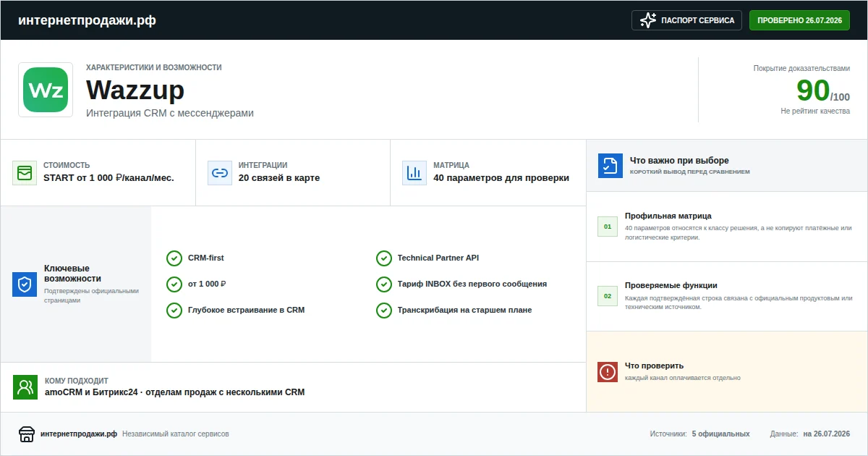Select 20 связей в карте text
868x456 pixels.
[279, 178]
